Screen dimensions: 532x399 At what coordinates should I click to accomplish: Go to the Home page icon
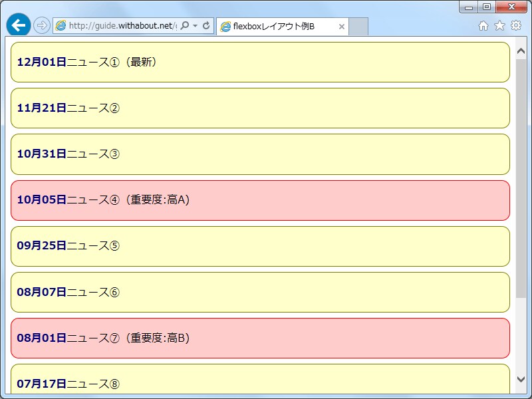[483, 26]
